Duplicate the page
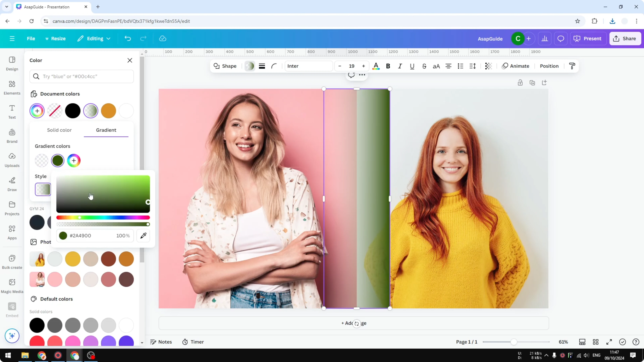This screenshot has width=644, height=362. [532, 83]
